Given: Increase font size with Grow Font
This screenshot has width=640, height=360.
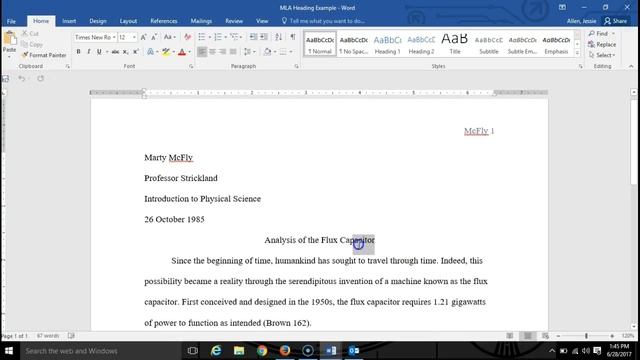Looking at the screenshot, I should click(143, 37).
